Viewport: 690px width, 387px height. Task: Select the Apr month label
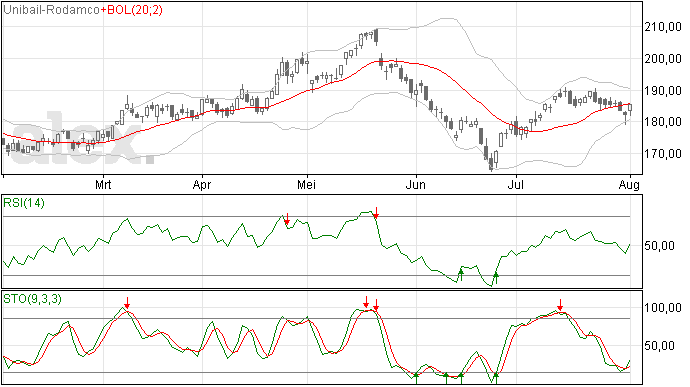(202, 184)
